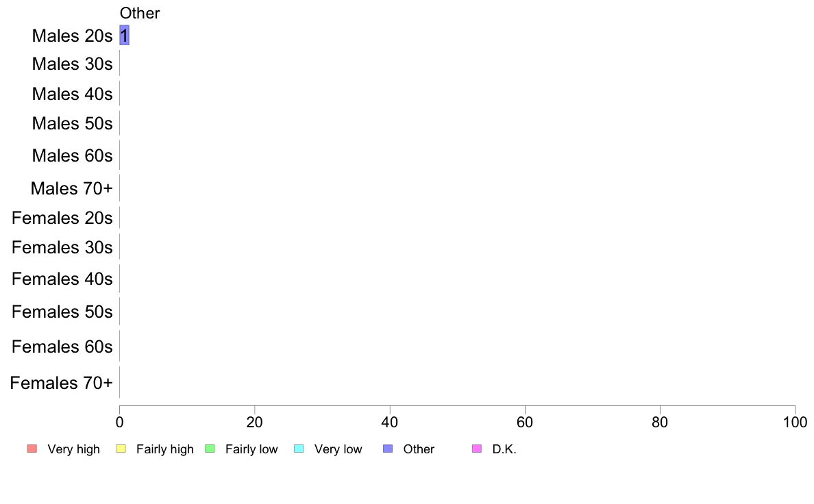Select the Females 40s row label
The height and width of the screenshot is (504, 814).
(62, 279)
